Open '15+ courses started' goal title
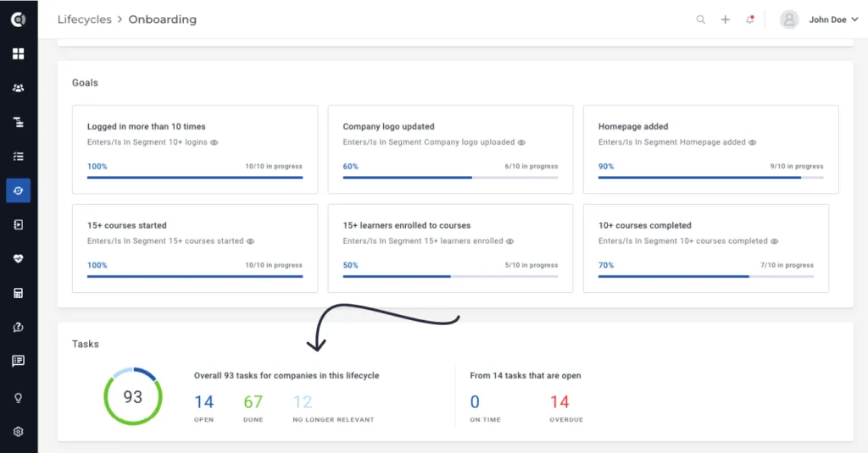The width and height of the screenshot is (868, 453). point(127,226)
